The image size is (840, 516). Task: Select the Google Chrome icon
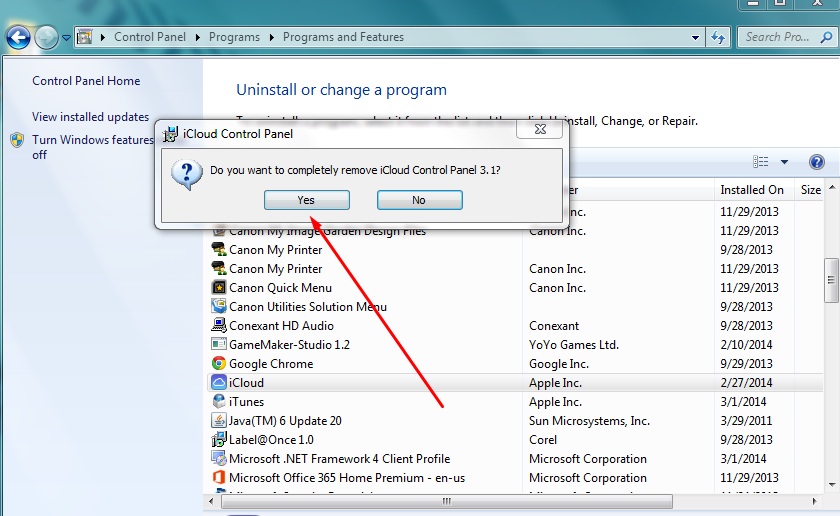tap(219, 363)
